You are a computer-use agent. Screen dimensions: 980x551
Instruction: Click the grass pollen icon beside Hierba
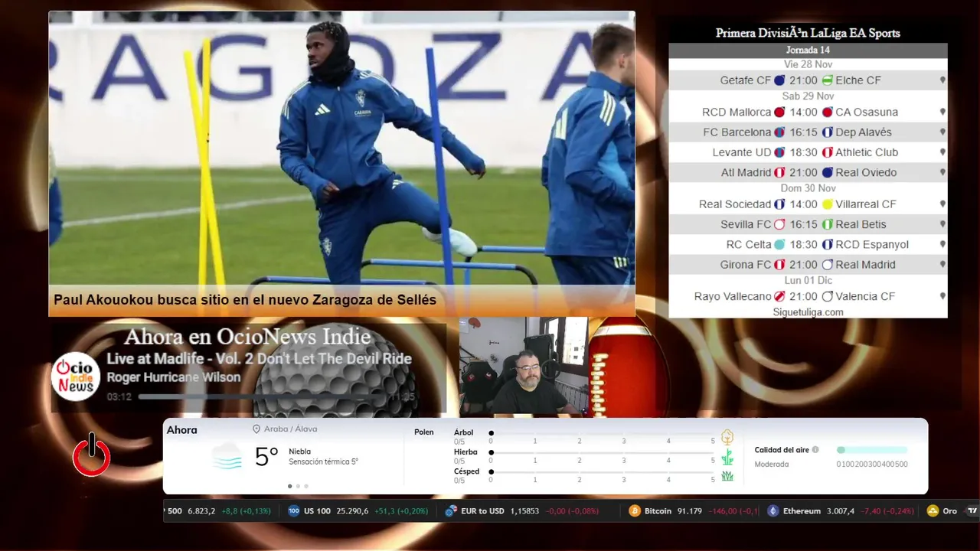pos(727,458)
